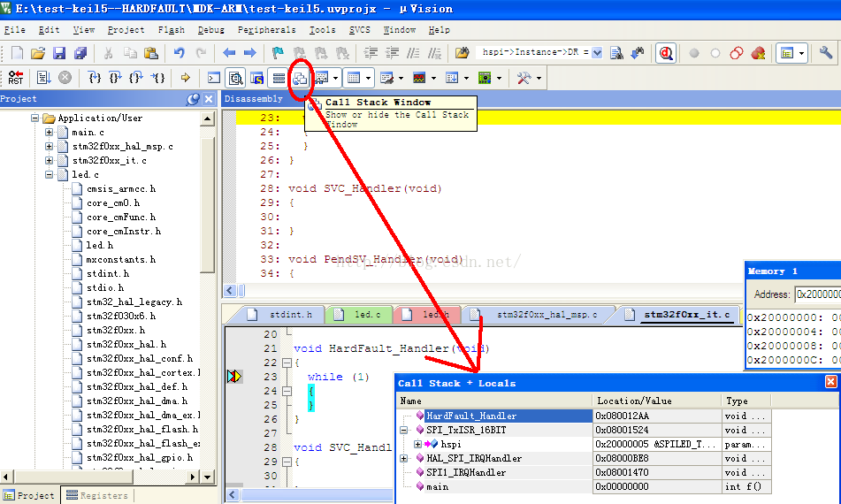Start or stop the debug session icon
841x504 pixels.
click(666, 53)
